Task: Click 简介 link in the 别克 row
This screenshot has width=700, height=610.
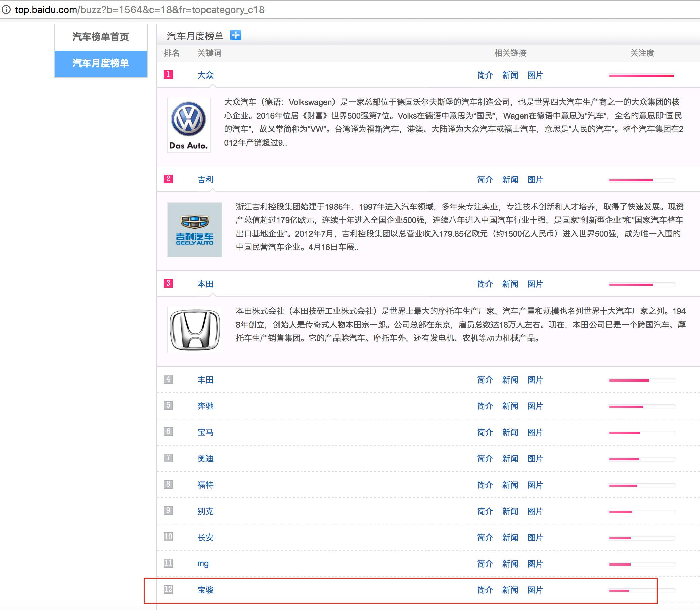Action: pyautogui.click(x=485, y=511)
